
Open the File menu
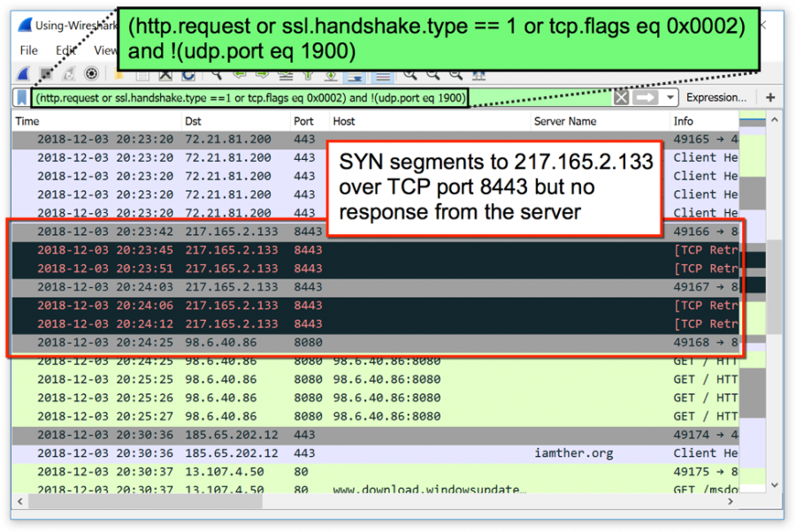[29, 50]
